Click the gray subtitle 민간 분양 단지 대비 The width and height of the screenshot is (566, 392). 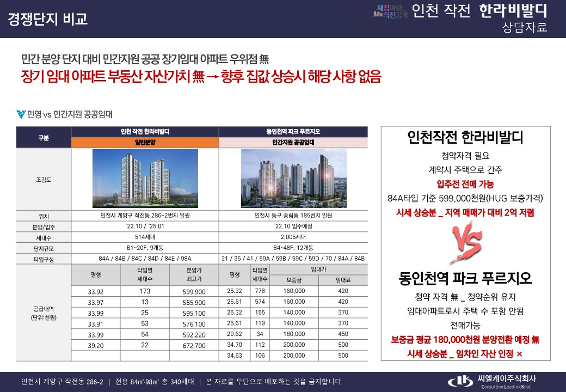tap(145, 59)
